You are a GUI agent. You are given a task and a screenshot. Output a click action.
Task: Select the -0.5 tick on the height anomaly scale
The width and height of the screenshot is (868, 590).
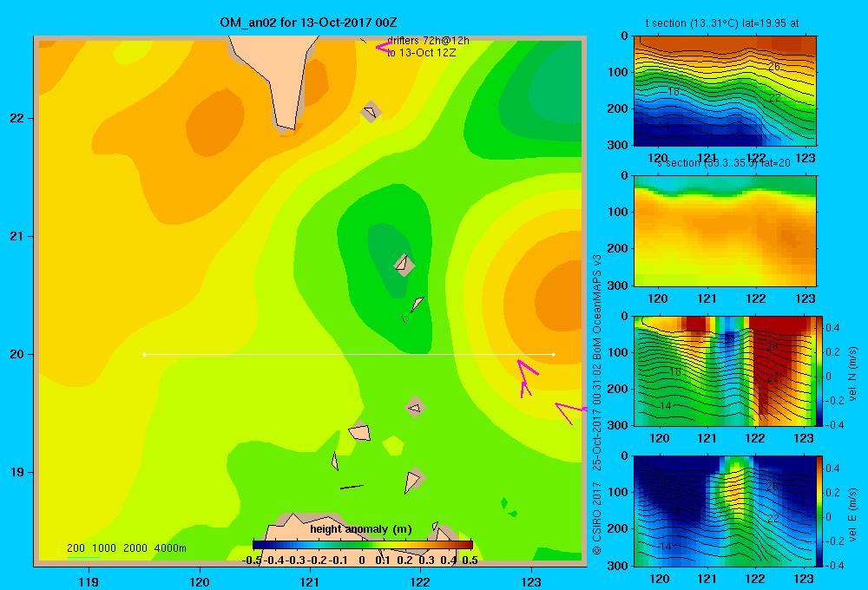(252, 560)
